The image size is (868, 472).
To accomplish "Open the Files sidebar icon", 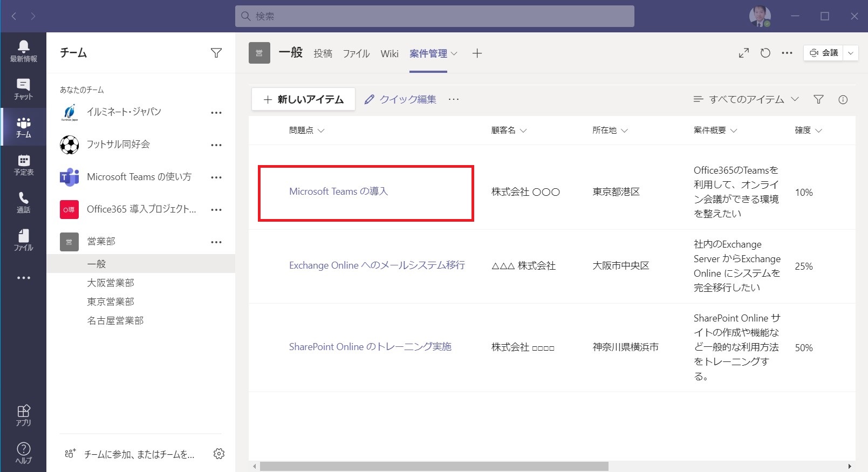I will click(23, 240).
